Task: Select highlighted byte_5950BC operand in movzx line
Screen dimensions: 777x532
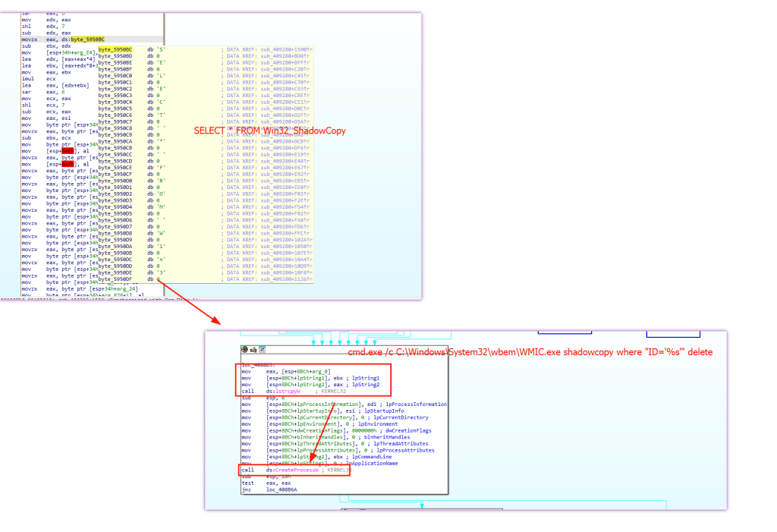Action: (88, 39)
